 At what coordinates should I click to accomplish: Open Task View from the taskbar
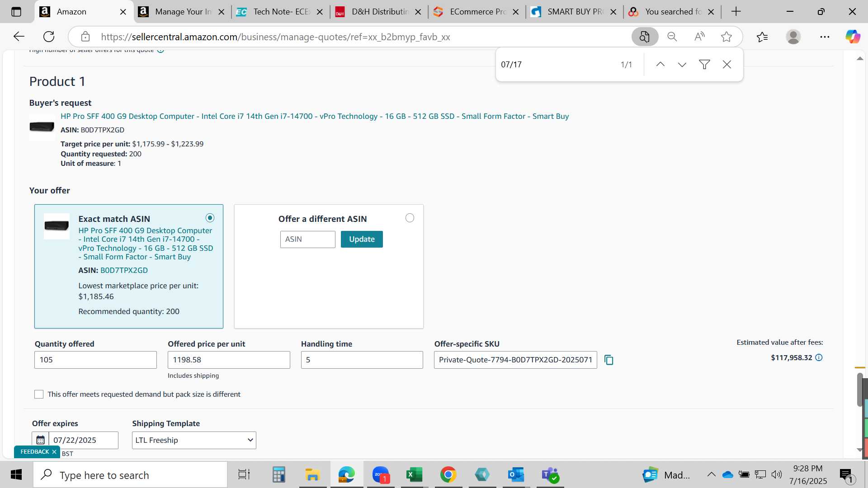[x=244, y=474]
